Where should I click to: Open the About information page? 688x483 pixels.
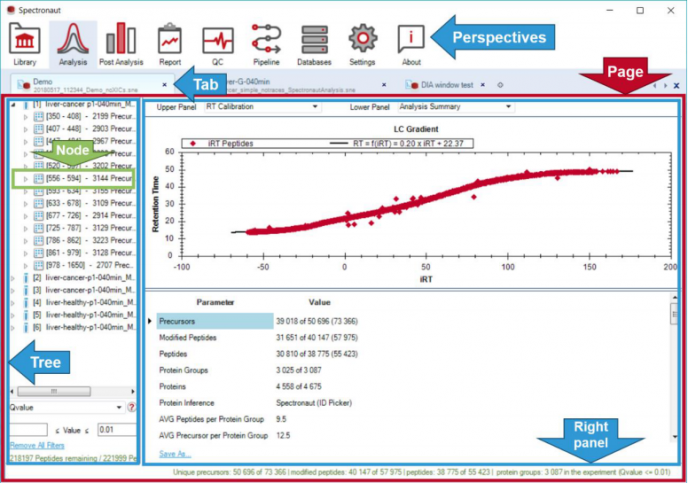(411, 44)
